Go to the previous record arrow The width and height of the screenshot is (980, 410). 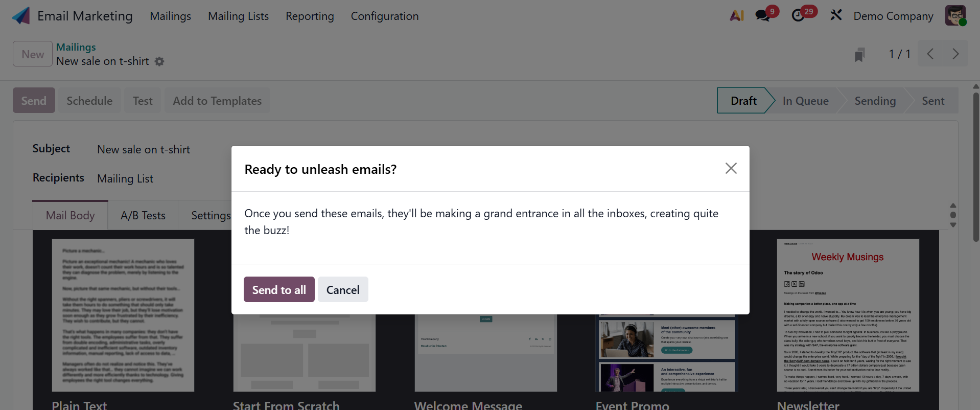[x=930, y=54]
